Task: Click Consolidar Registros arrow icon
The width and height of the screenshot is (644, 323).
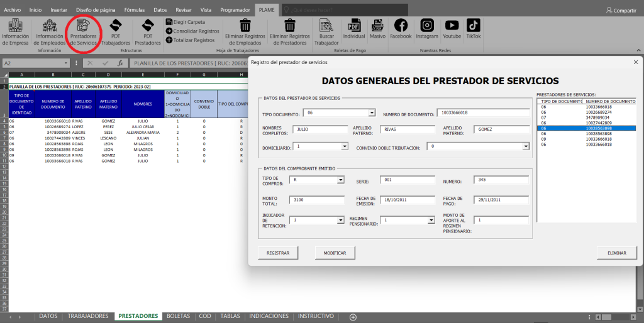Action: pos(169,31)
